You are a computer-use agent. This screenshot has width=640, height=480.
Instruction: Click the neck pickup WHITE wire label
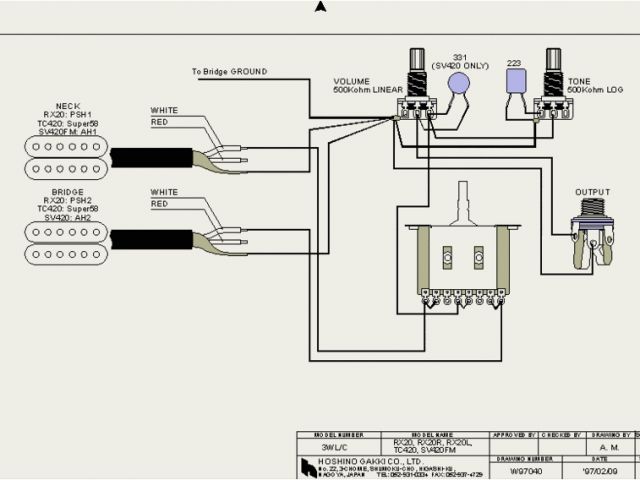(x=165, y=109)
